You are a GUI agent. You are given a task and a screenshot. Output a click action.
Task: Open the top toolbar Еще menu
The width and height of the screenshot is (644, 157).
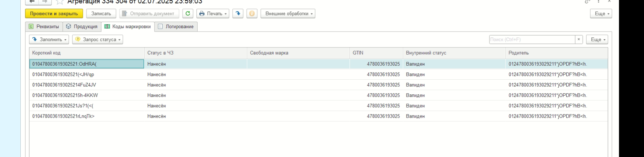(601, 14)
